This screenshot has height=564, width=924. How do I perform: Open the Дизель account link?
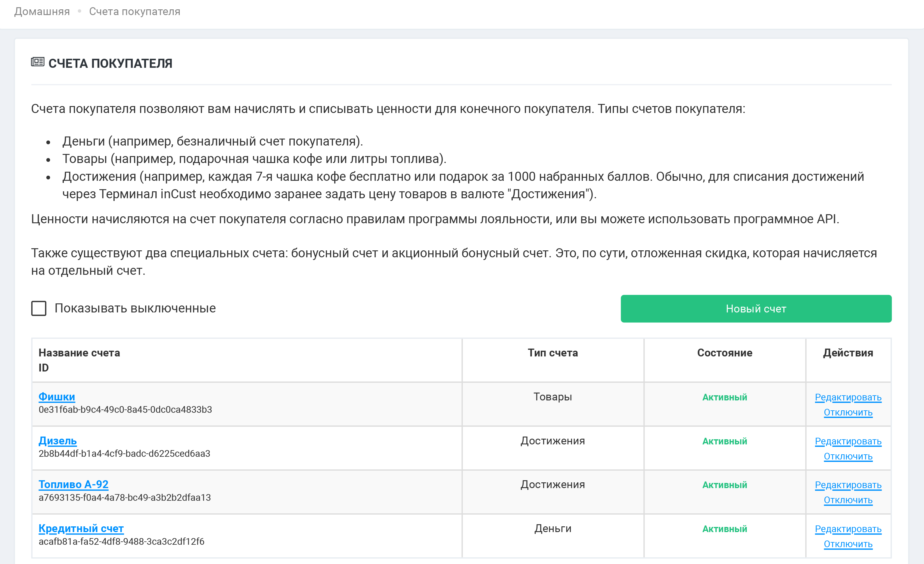[58, 440]
